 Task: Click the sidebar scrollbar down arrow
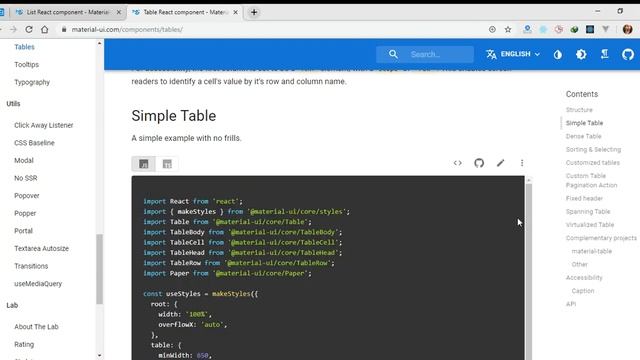pyautogui.click(x=99, y=356)
